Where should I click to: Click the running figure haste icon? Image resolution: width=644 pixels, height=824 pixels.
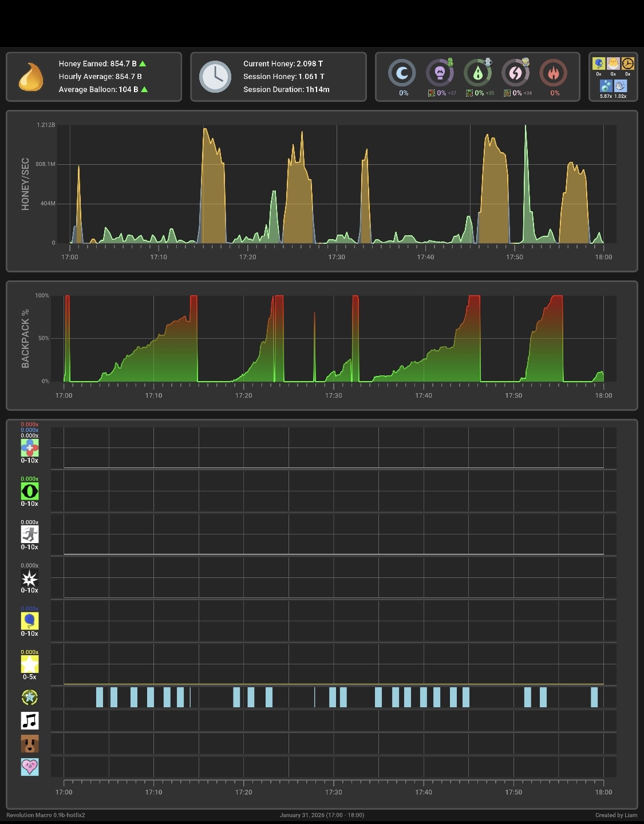click(x=30, y=534)
